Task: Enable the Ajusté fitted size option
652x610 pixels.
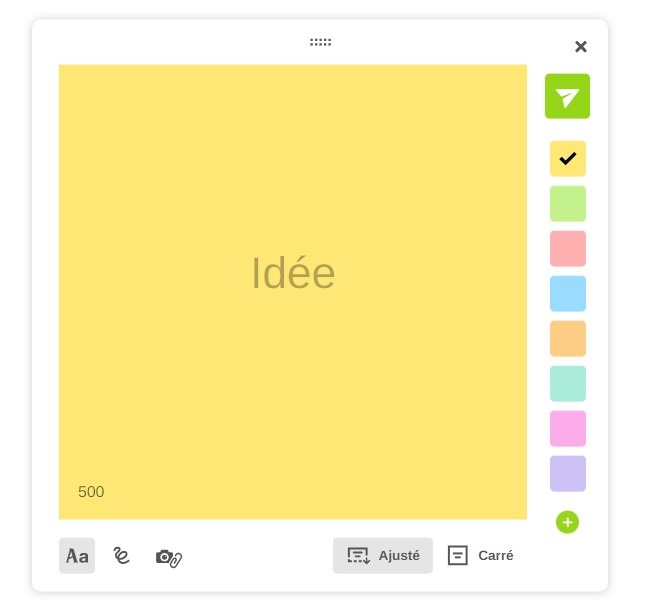Action: click(383, 555)
